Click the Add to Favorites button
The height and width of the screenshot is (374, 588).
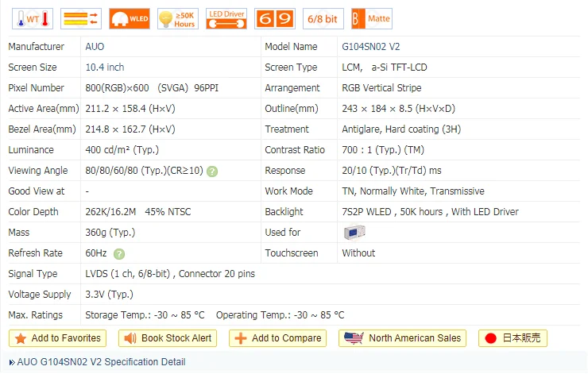point(57,338)
